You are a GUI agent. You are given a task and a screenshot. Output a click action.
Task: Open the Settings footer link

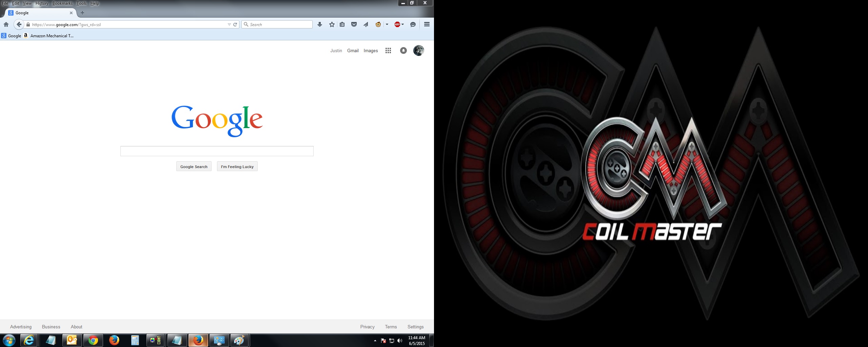tap(416, 327)
